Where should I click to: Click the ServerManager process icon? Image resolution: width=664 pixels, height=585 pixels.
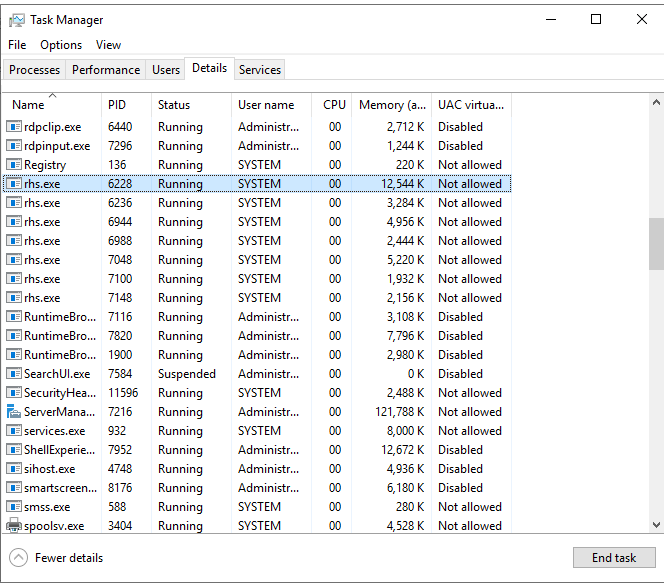(14, 412)
